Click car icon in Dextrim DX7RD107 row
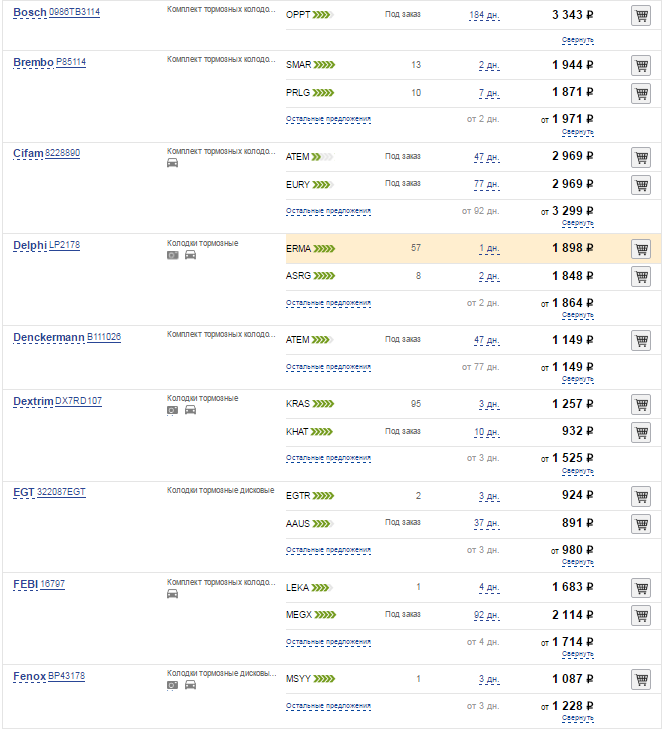Image resolution: width=663 pixels, height=729 pixels. (190, 410)
